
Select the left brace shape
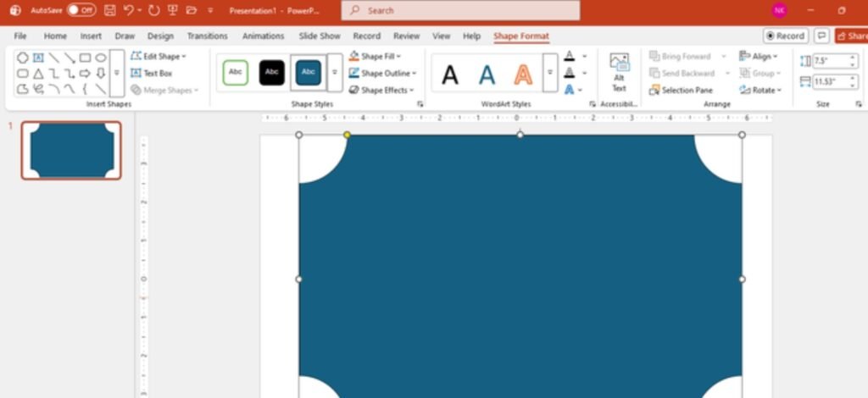pos(85,89)
